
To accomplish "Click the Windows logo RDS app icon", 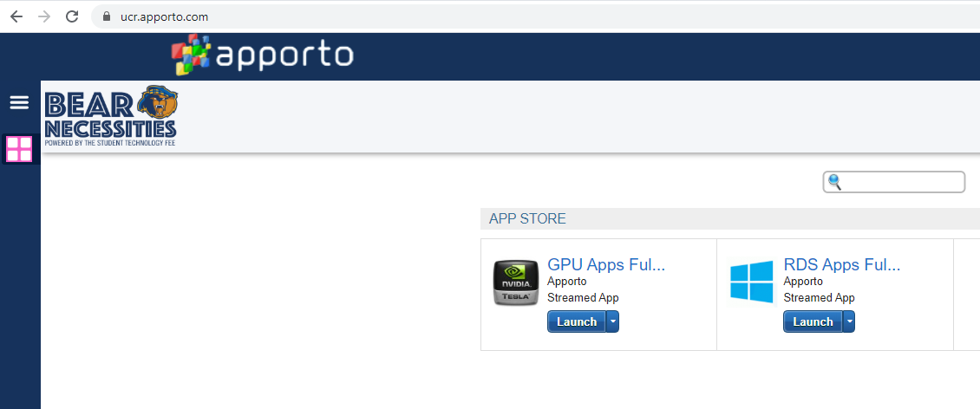I will [x=751, y=282].
